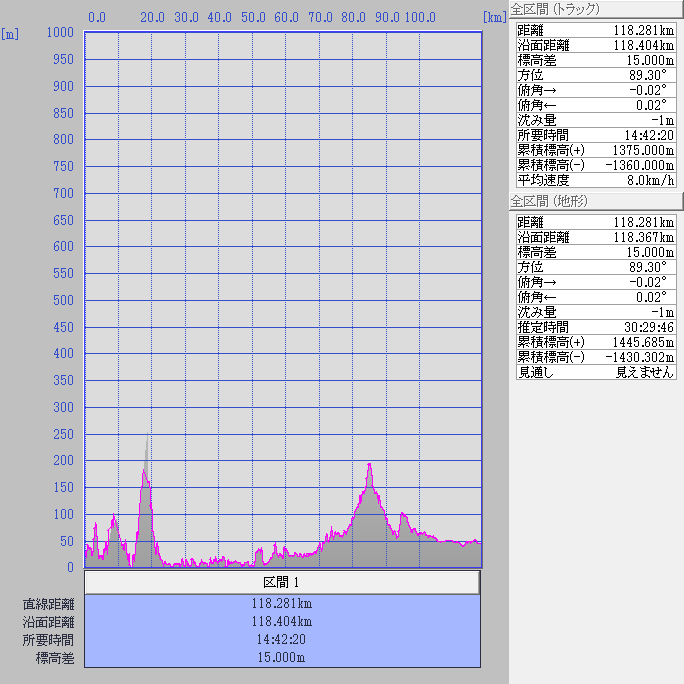Viewport: 684px width, 684px height.
Task: Select track panel 累積標高(-) value -1360.000m
Action: point(636,165)
